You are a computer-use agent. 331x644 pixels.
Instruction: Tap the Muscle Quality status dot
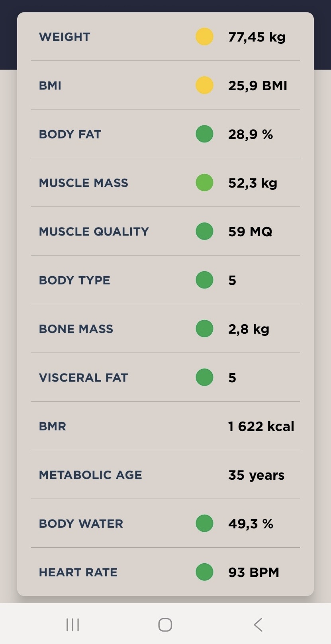[x=204, y=231]
